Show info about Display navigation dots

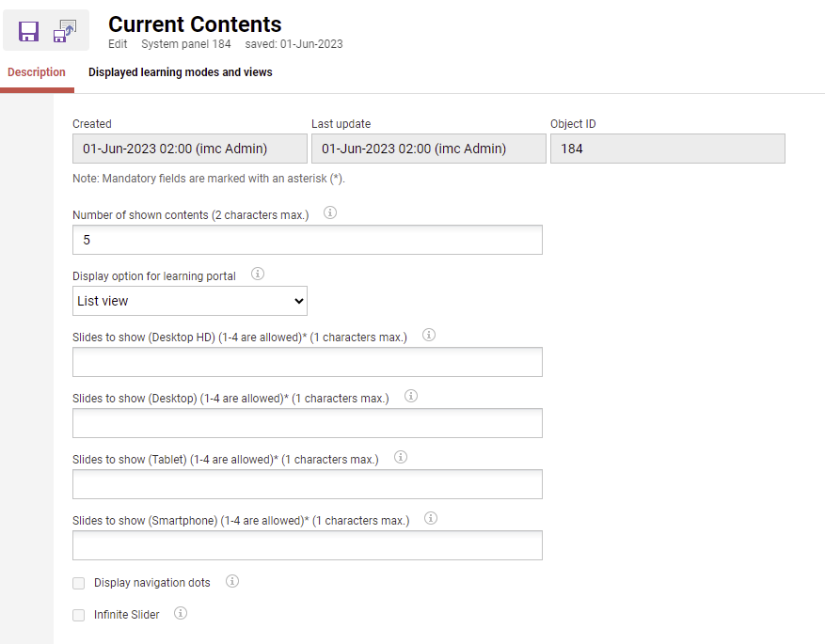coord(232,581)
